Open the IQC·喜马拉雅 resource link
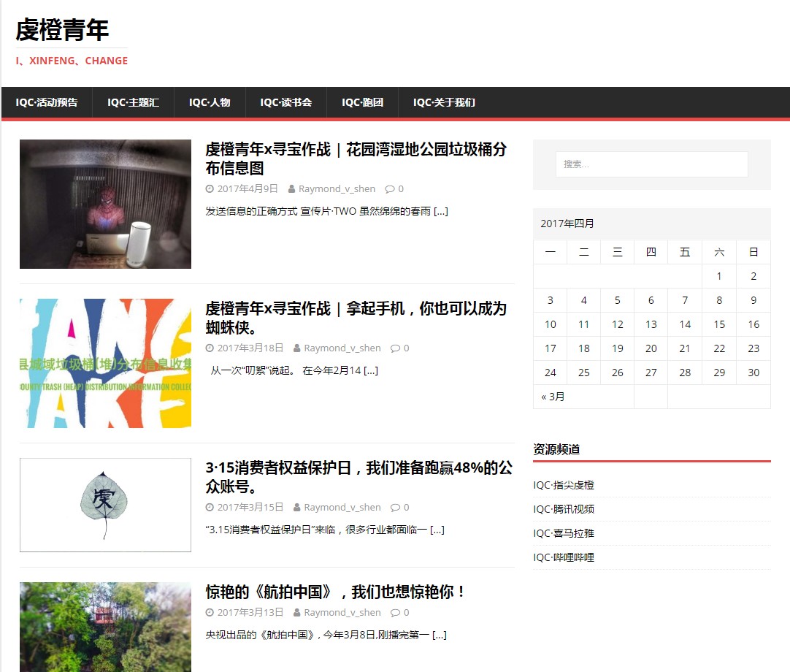 click(x=564, y=533)
